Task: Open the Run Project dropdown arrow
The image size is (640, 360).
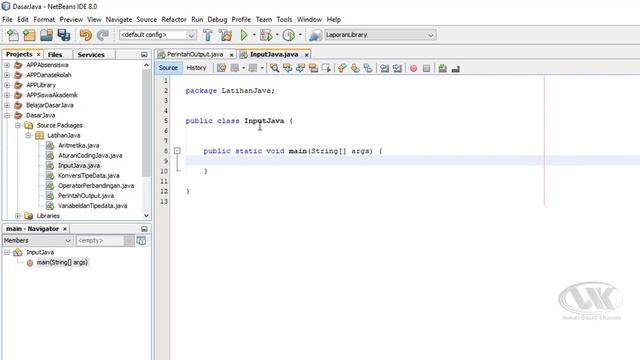Action: click(254, 35)
